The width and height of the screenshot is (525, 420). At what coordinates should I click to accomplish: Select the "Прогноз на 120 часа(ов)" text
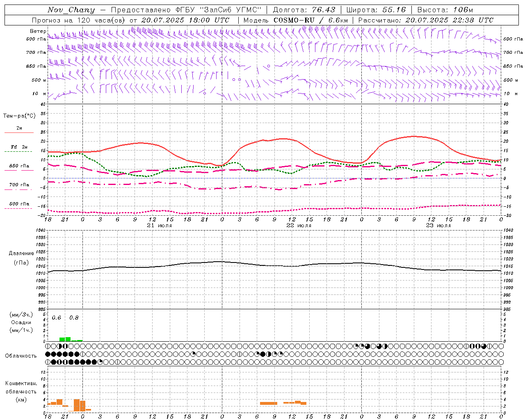pyautogui.click(x=79, y=20)
